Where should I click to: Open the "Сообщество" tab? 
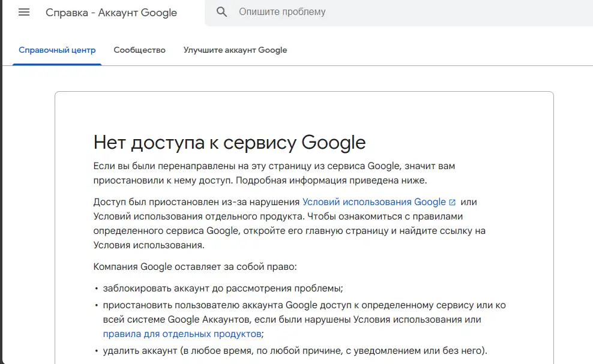[x=139, y=50]
